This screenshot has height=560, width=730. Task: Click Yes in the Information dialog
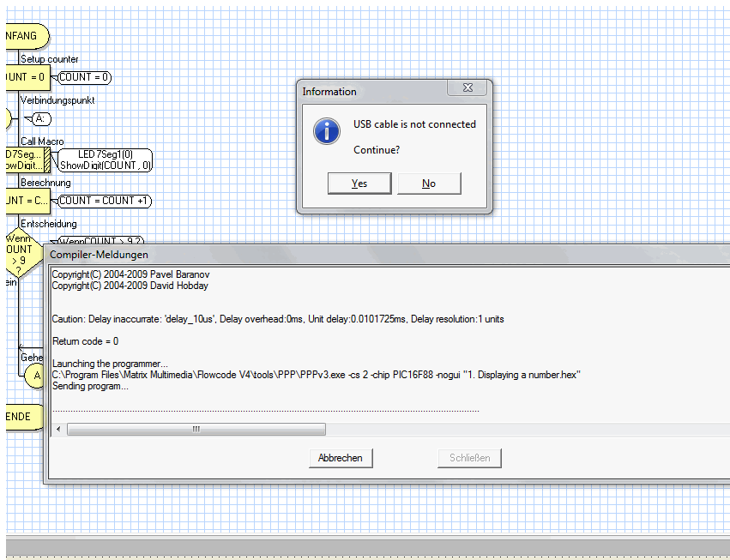(359, 184)
